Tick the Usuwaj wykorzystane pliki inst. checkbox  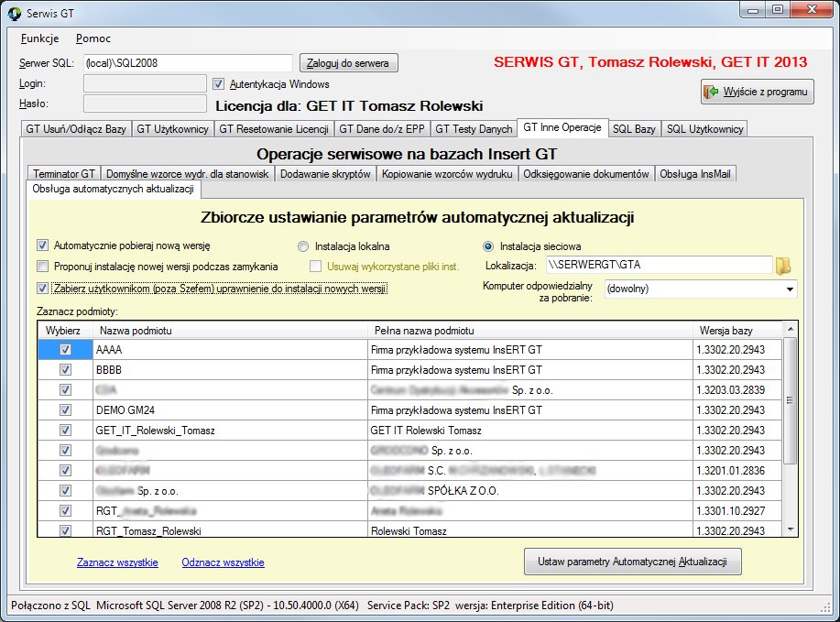tap(315, 267)
